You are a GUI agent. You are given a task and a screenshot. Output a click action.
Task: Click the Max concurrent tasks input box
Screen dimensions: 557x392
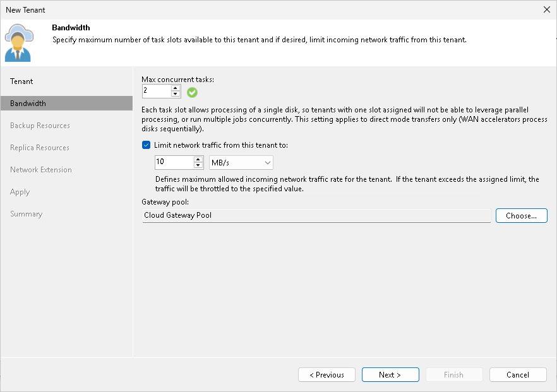click(x=158, y=91)
